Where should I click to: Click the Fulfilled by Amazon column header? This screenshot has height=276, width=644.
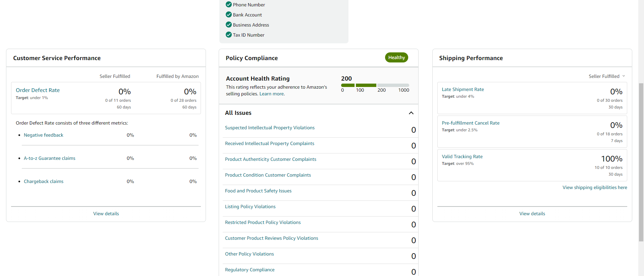177,76
